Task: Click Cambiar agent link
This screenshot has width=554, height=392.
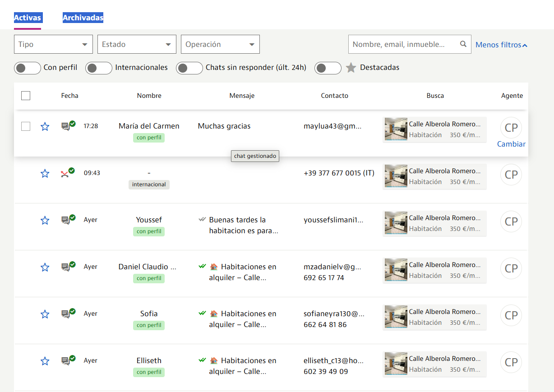Action: tap(511, 144)
